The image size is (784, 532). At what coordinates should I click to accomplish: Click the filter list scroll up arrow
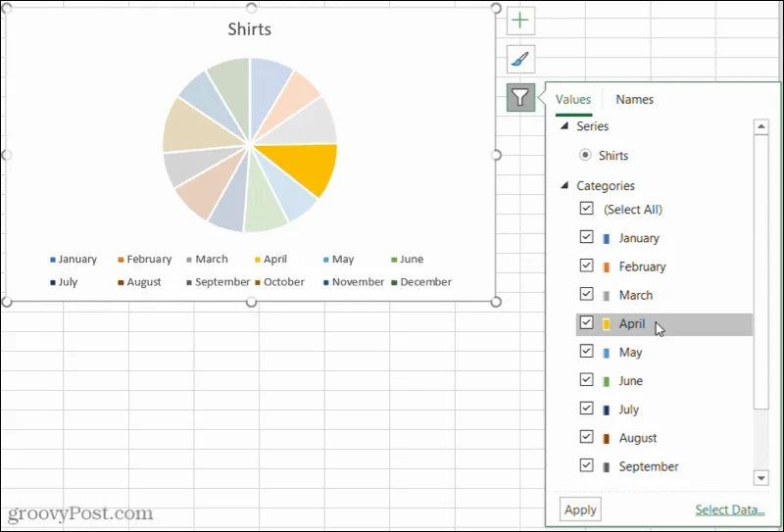click(x=761, y=127)
